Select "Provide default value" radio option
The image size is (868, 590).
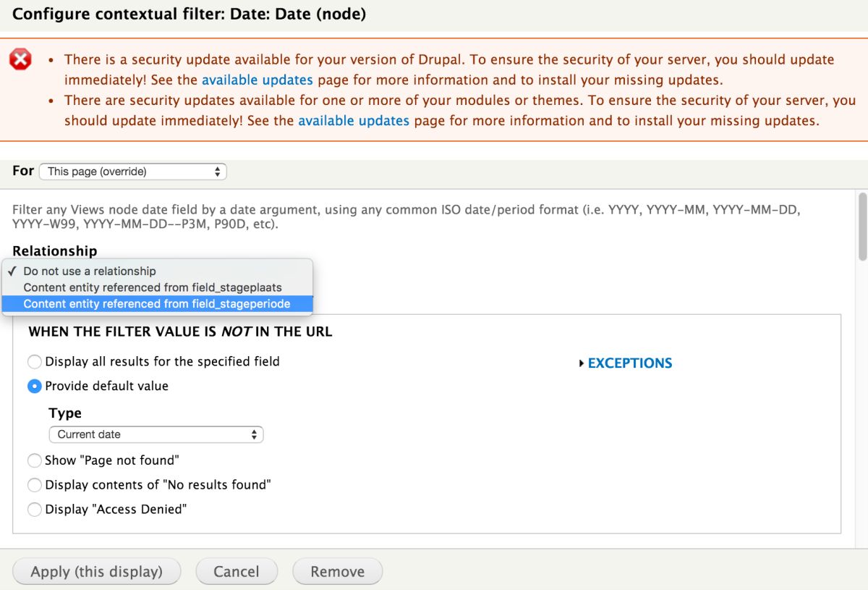pyautogui.click(x=35, y=386)
